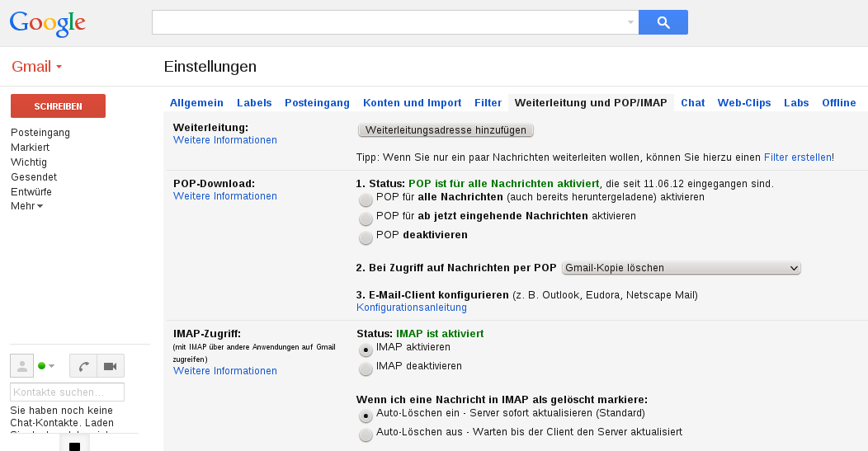This screenshot has width=868, height=451.
Task: Switch to the Filter settings tab
Action: click(488, 103)
